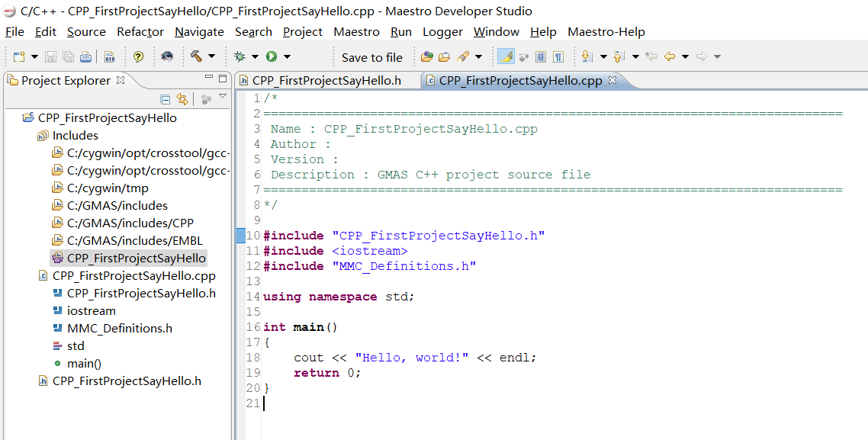Open the Run dropdown arrow
Screen dimensions: 868x440
click(287, 56)
